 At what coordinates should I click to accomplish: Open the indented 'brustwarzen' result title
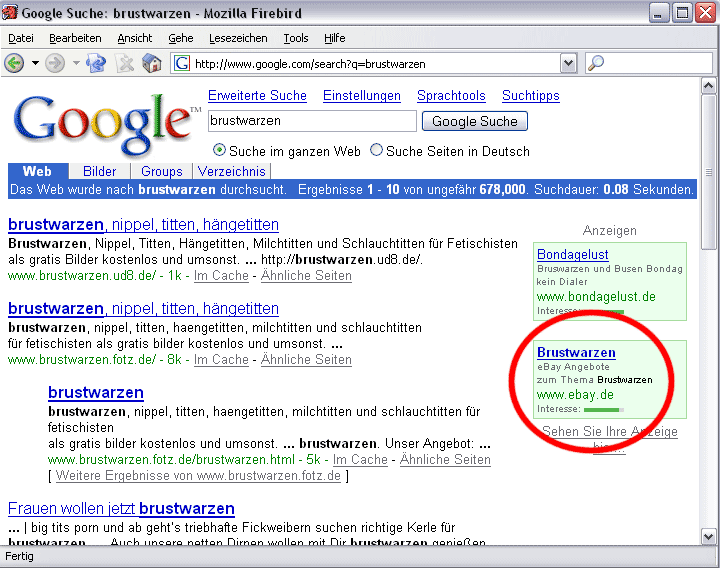click(x=96, y=393)
